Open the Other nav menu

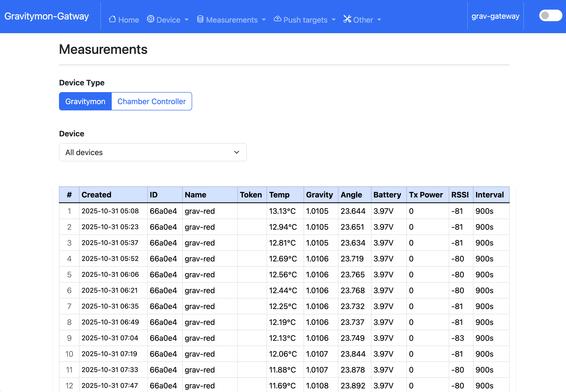(363, 20)
